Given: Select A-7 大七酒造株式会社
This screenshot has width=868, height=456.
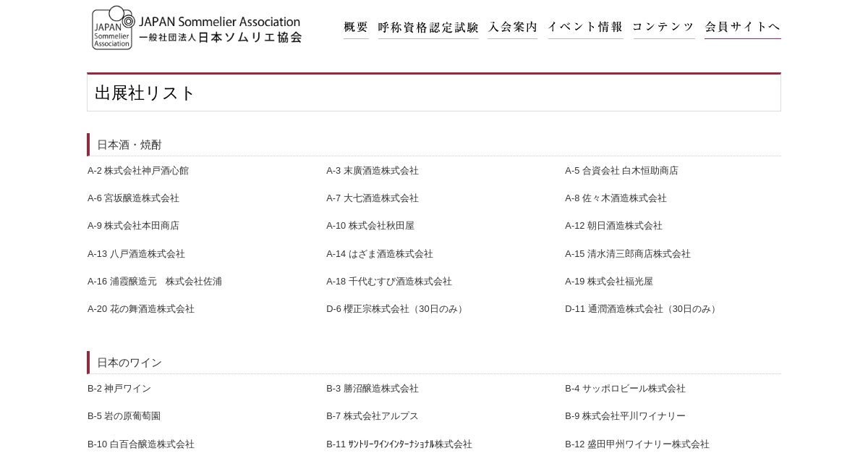Looking at the screenshot, I should pyautogui.click(x=373, y=198).
